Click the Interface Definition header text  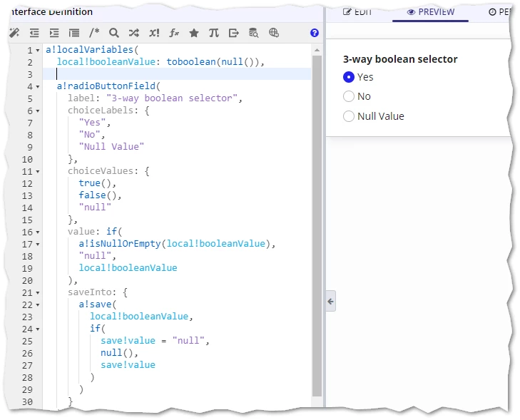coord(51,12)
